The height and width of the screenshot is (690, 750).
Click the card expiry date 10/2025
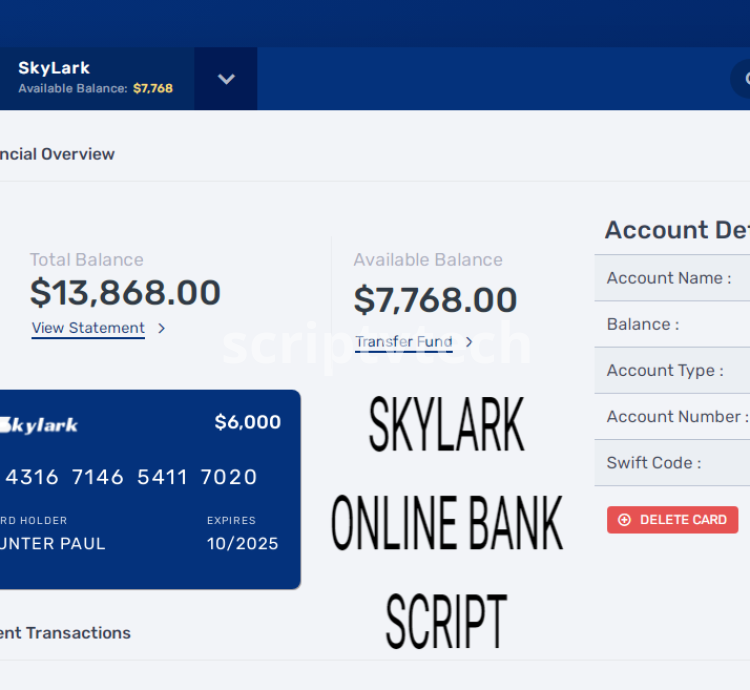(x=242, y=544)
